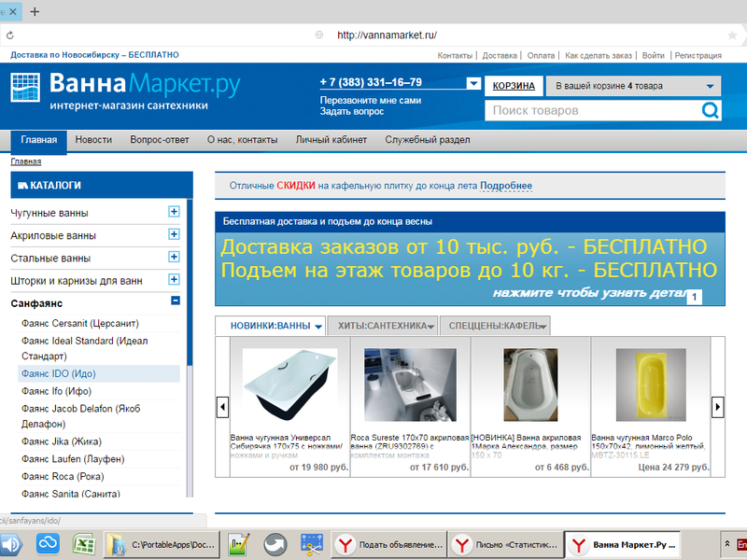Expand Стальные ванны category
The width and height of the screenshot is (747, 560).
[x=174, y=257]
